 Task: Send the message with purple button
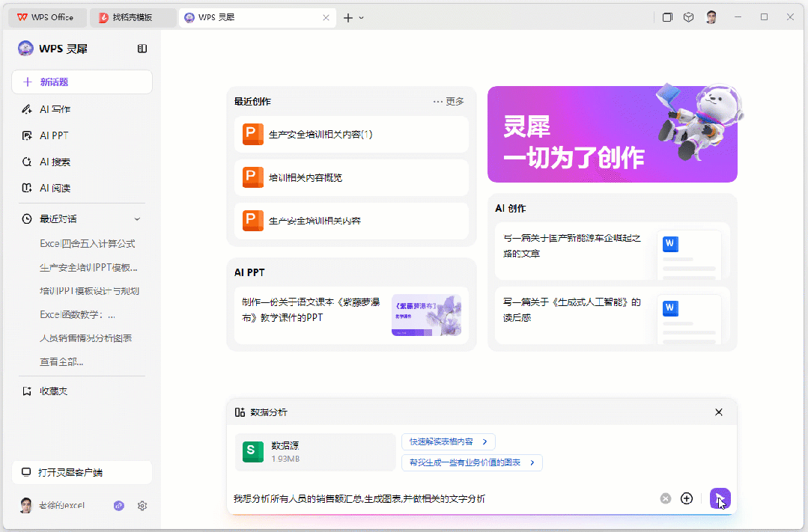click(720, 498)
